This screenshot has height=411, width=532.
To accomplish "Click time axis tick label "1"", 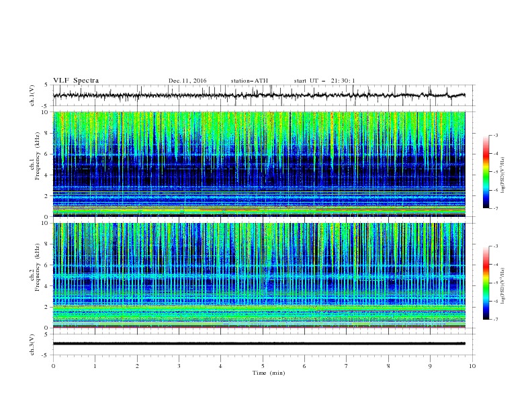I will (x=95, y=366).
